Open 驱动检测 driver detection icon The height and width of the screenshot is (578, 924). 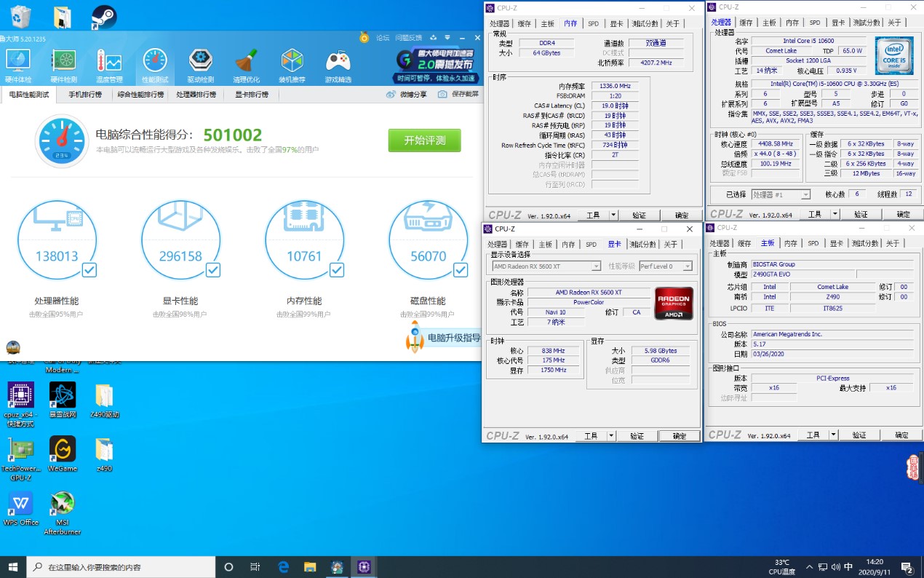pos(201,66)
